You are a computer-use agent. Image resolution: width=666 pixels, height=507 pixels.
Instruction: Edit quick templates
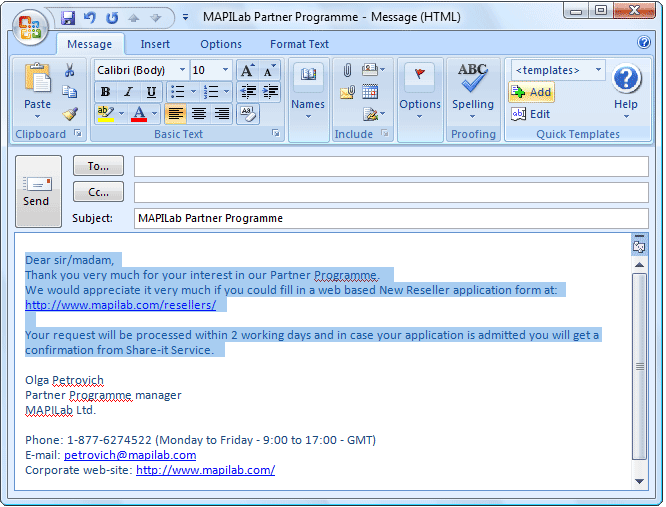click(x=531, y=114)
